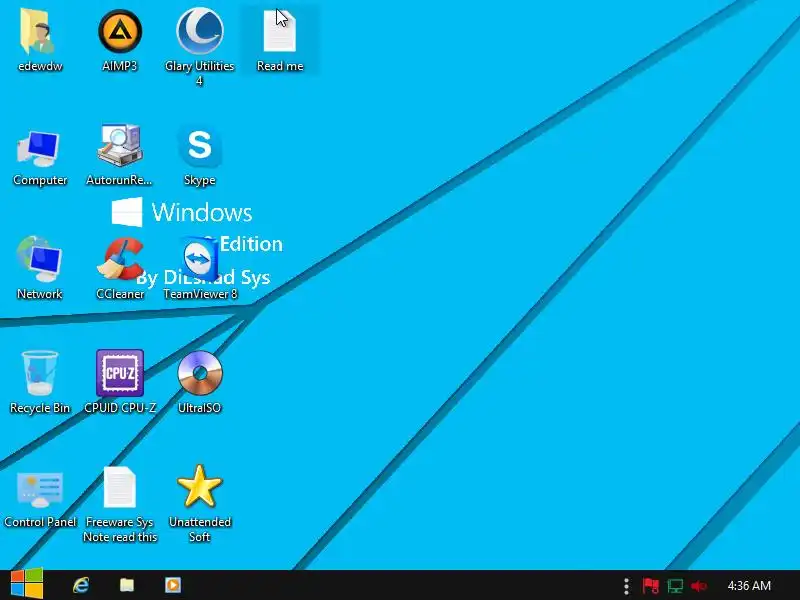Click the Windows Start button
This screenshot has width=800, height=600.
coord(27,584)
